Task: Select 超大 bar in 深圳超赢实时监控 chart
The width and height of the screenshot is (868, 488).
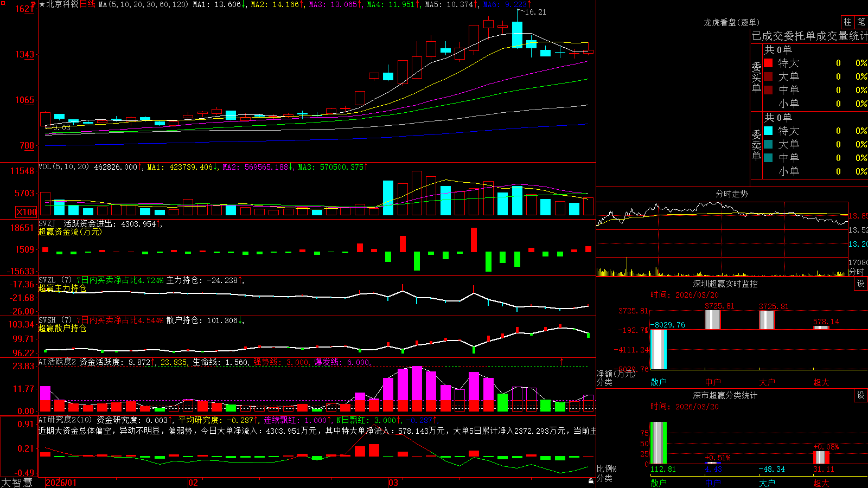Action: [821, 328]
